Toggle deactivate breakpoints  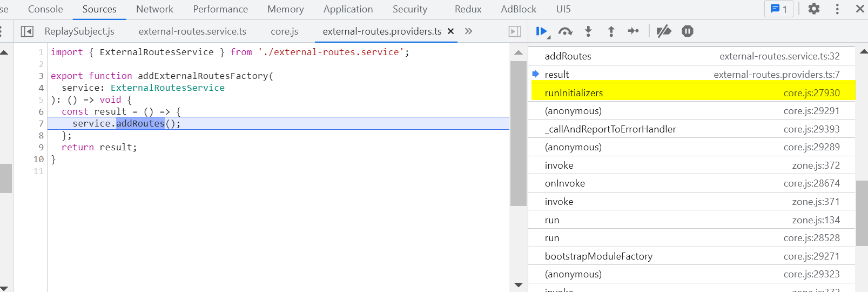(x=664, y=31)
